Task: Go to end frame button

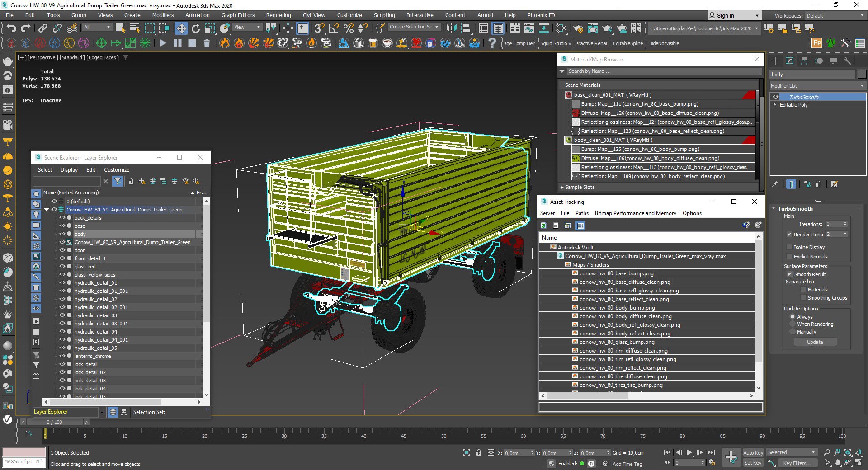Action: click(712, 452)
